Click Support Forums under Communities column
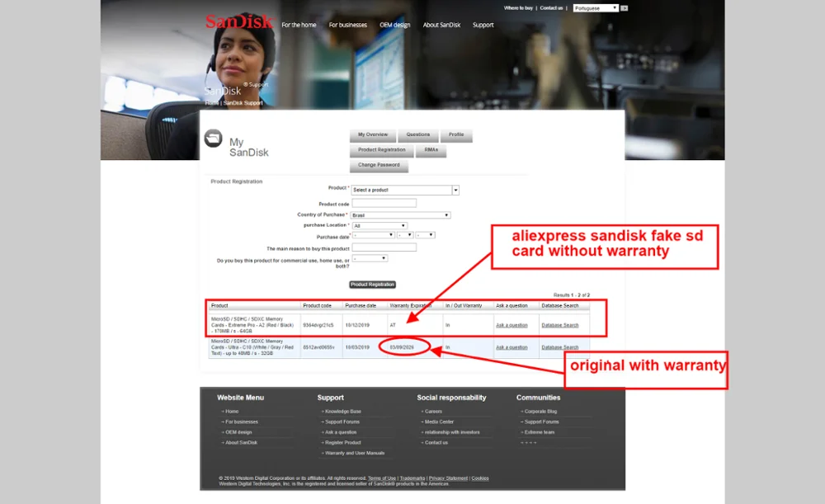The image size is (825, 504). (541, 422)
